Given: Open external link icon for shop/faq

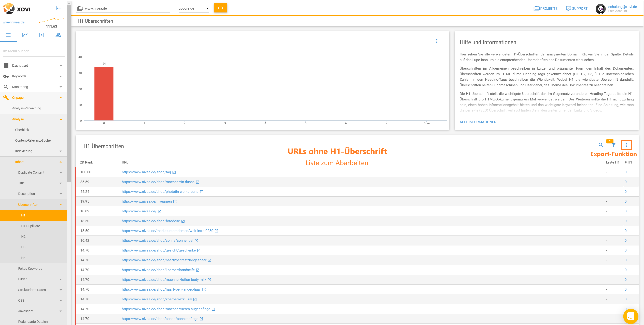Looking at the screenshot, I should point(174,172).
